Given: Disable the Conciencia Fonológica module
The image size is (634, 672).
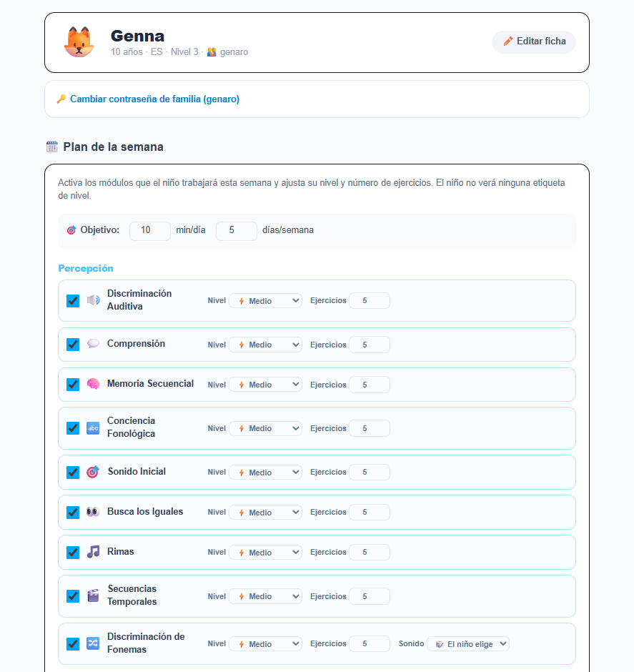Looking at the screenshot, I should [73, 428].
